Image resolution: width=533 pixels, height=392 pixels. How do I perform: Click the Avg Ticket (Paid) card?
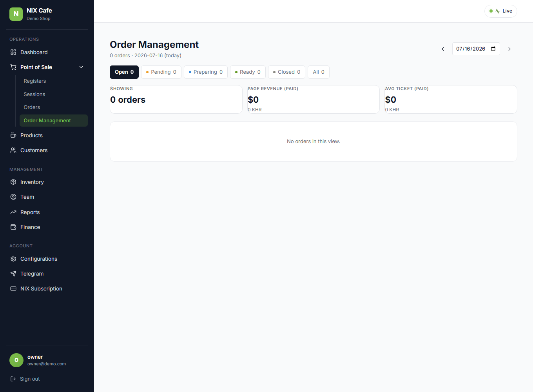451,100
